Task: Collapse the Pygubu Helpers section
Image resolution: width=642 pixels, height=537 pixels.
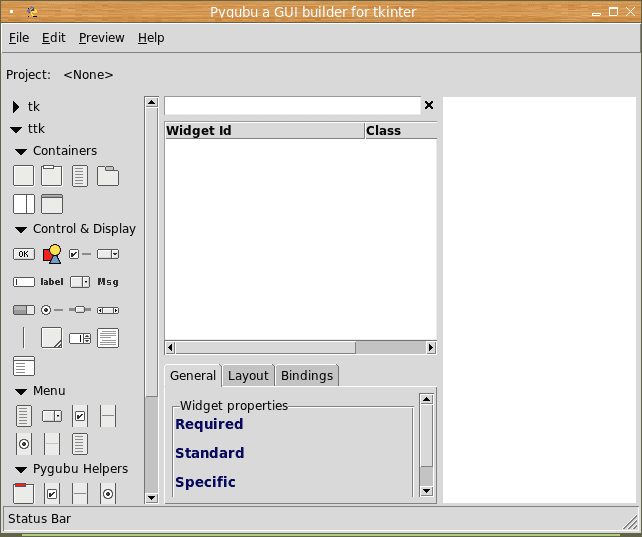Action: pyautogui.click(x=21, y=469)
